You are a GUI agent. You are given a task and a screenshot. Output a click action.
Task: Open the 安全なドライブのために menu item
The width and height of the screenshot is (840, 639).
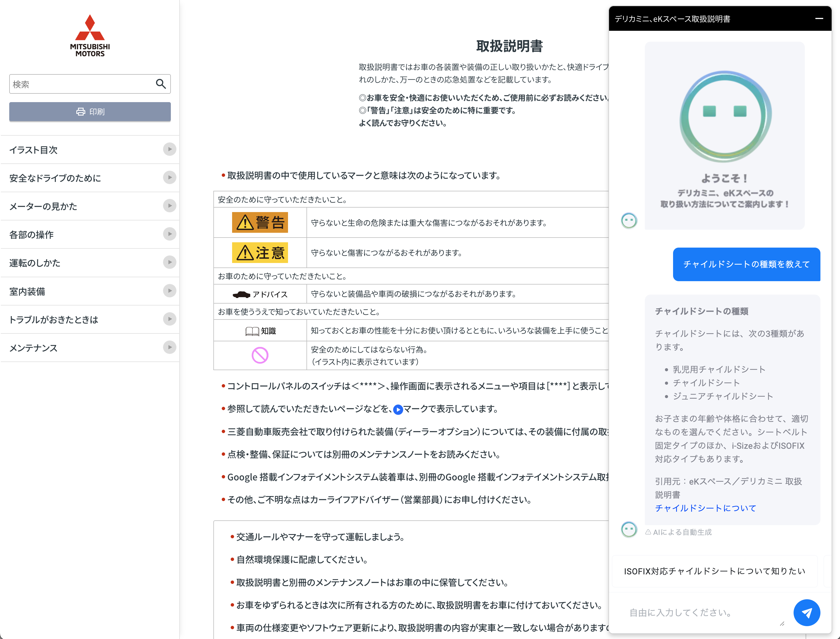tap(90, 178)
